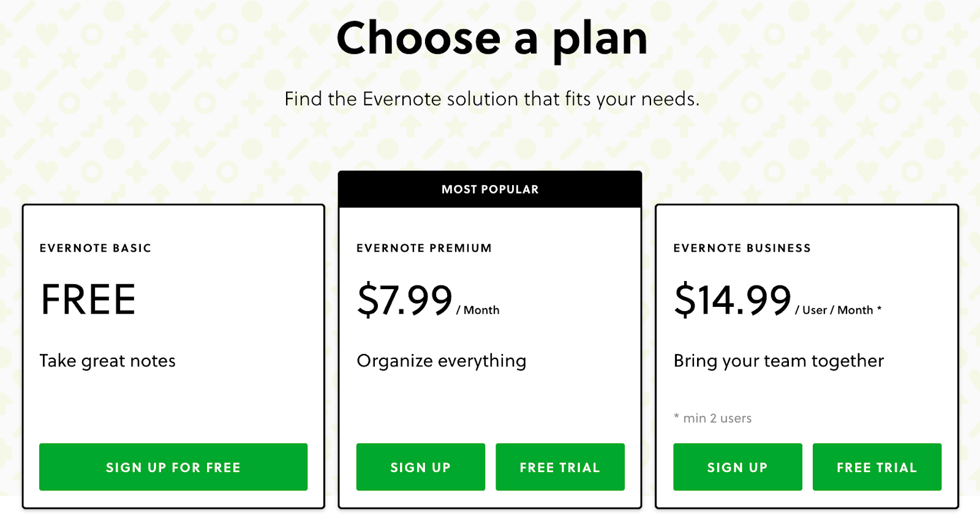Click the / User / Month label
This screenshot has width=980, height=531.
[839, 310]
